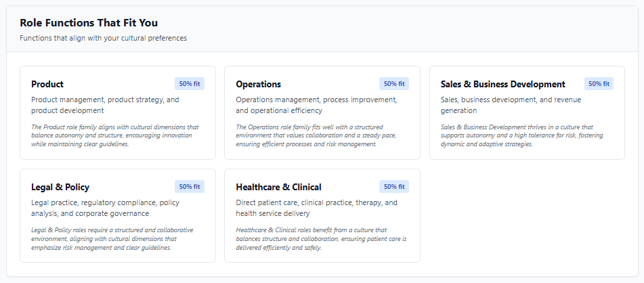The height and width of the screenshot is (283, 644).
Task: Click the 50% fit badge on Product
Action: coord(190,84)
